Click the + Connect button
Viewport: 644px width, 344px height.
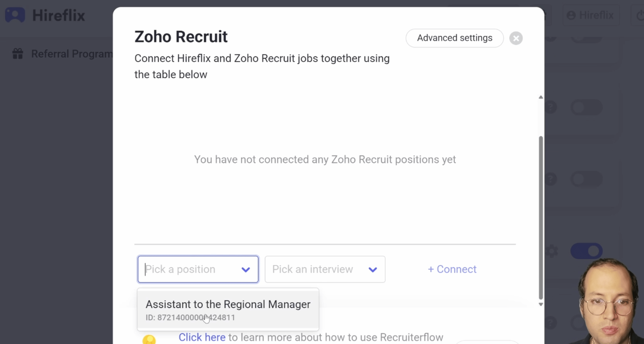coord(452,269)
